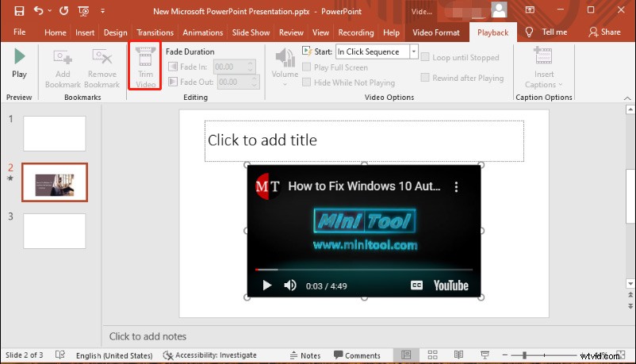Select slide 2 thumbnail
The image size is (636, 364).
coord(55,182)
